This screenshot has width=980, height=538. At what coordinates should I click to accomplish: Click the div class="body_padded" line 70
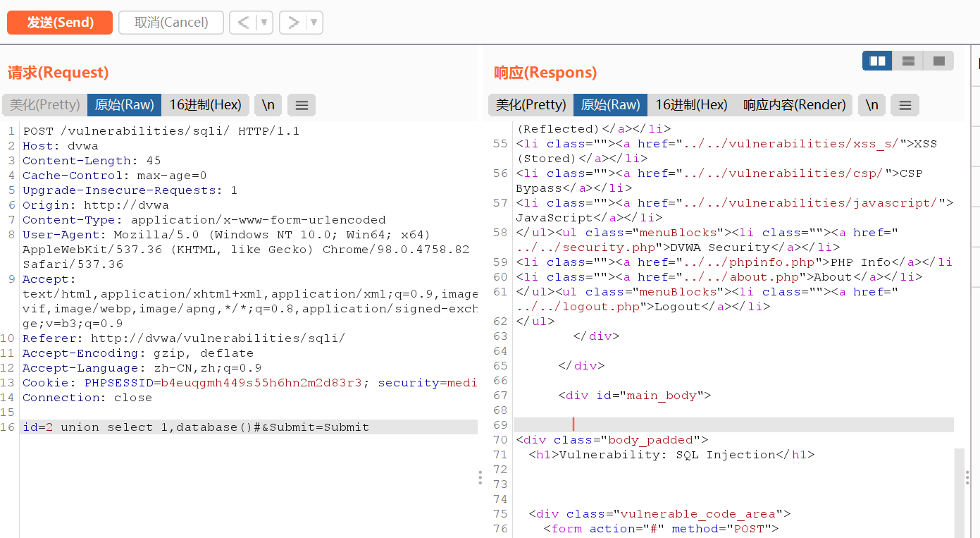tap(612, 440)
